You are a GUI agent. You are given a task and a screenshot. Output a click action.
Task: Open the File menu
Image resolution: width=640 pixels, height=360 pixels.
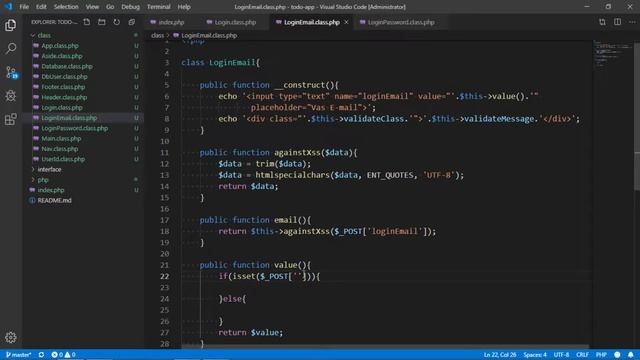pyautogui.click(x=24, y=7)
